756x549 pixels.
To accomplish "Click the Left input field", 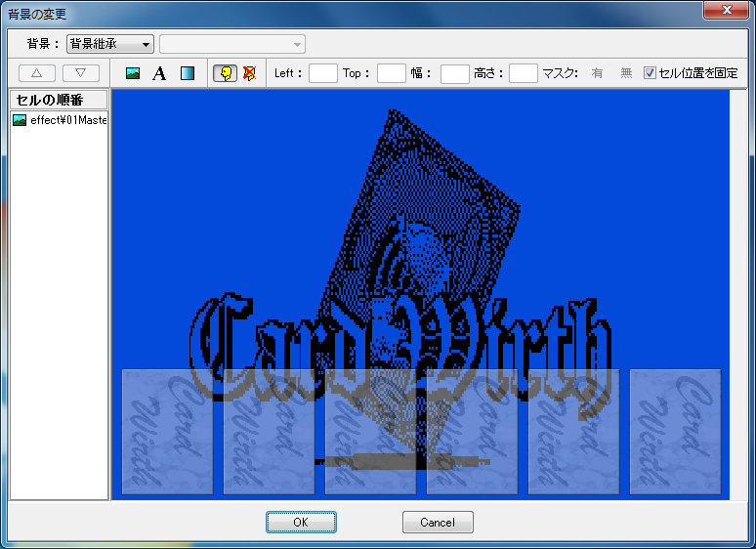I will (322, 73).
